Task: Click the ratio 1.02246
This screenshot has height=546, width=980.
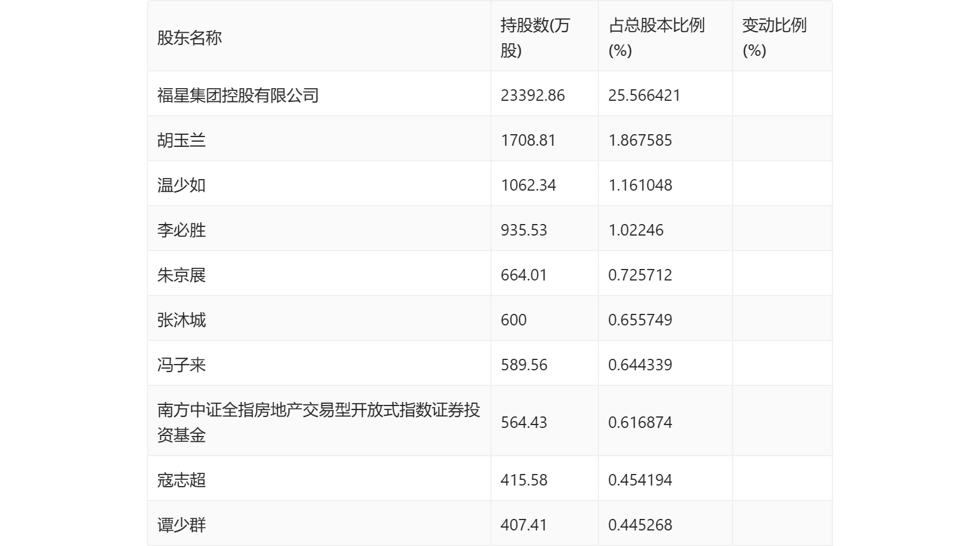Action: (636, 230)
